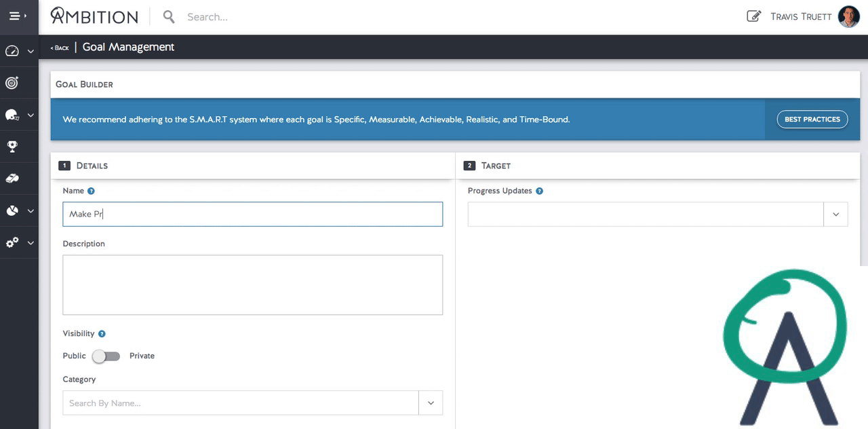
Task: Open the dashboard speedometer icon
Action: pos(12,51)
